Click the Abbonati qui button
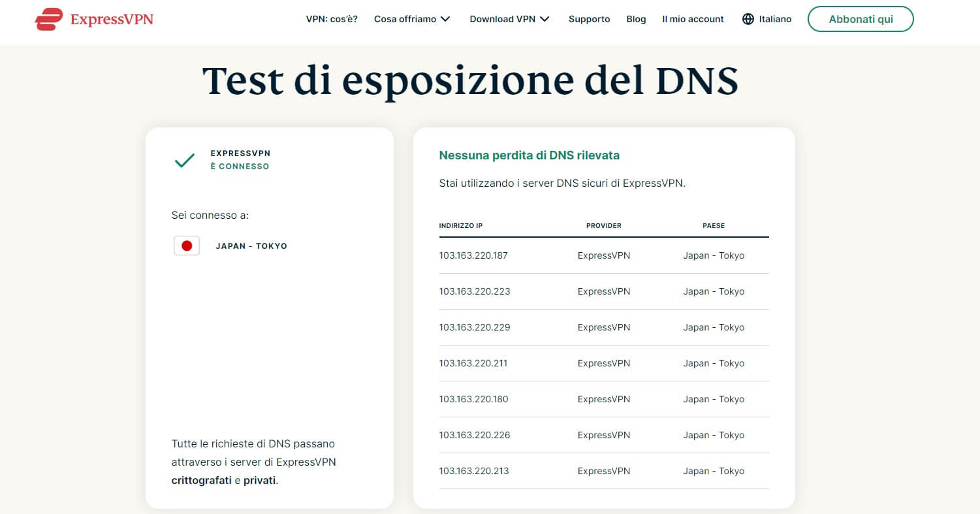 [861, 19]
